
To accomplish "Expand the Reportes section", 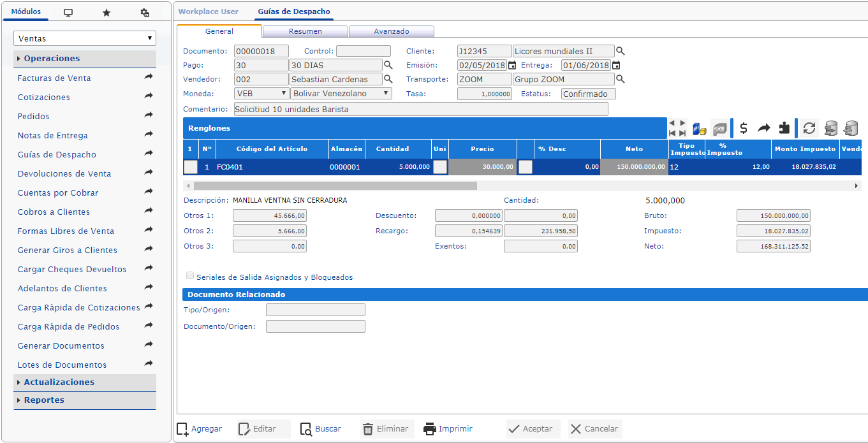I will pyautogui.click(x=85, y=400).
